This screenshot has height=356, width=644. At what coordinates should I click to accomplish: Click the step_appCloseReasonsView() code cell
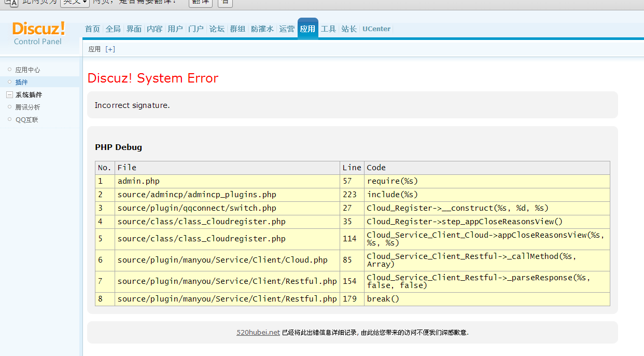coord(487,222)
